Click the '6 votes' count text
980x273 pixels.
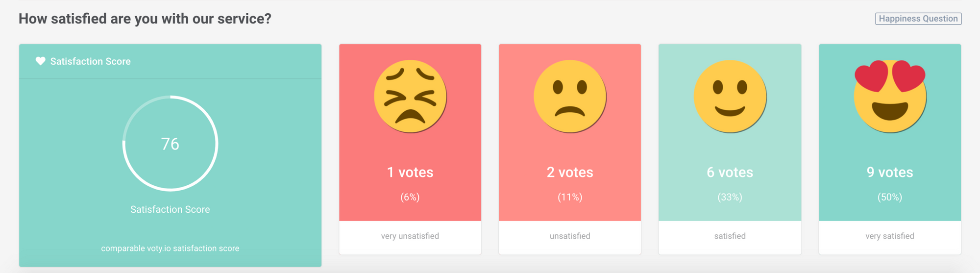tap(730, 172)
